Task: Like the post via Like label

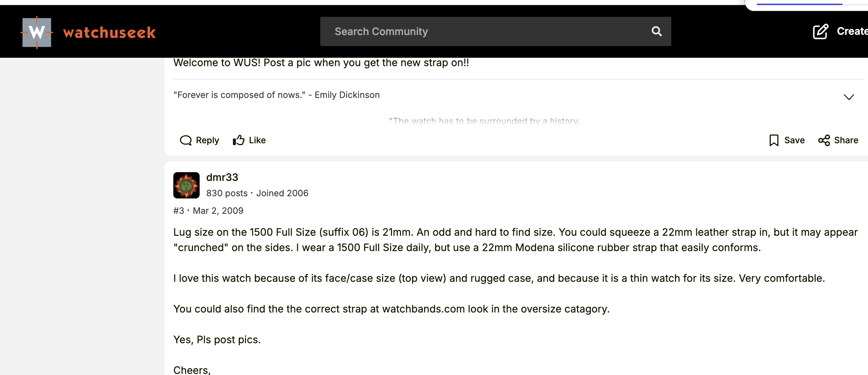Action: point(257,140)
